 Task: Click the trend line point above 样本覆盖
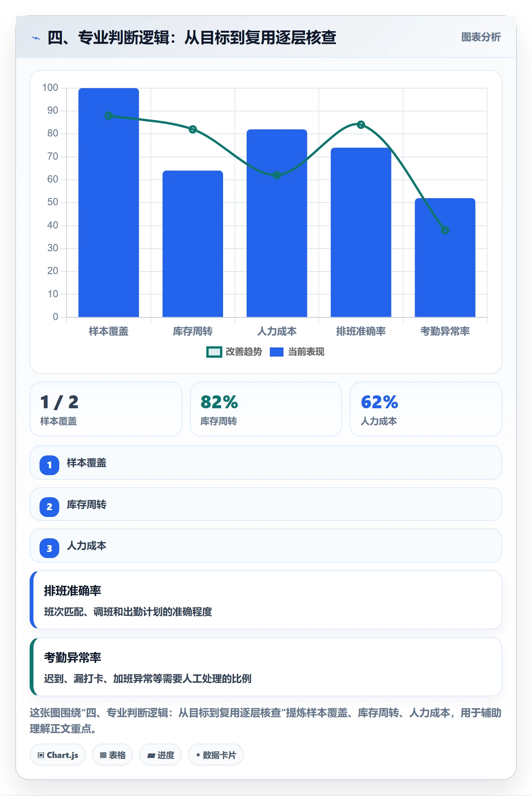tap(109, 116)
